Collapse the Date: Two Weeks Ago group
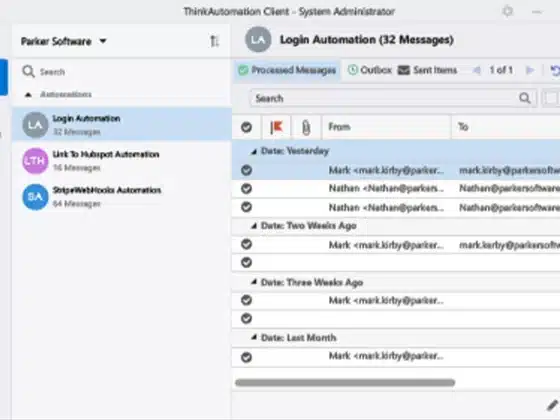 pos(254,226)
